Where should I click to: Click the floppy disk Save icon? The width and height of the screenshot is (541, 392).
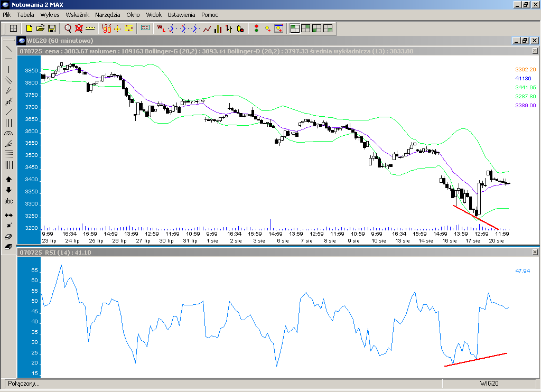[52, 29]
